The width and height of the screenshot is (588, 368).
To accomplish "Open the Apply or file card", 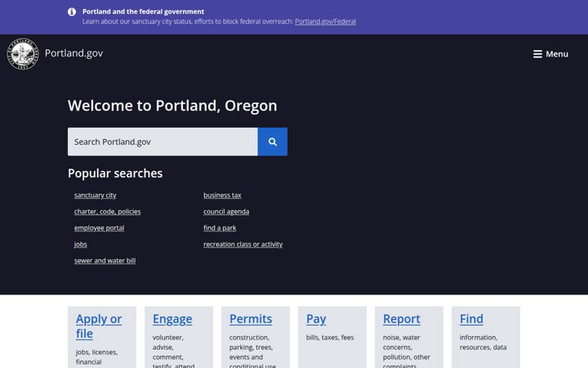I will tap(99, 326).
